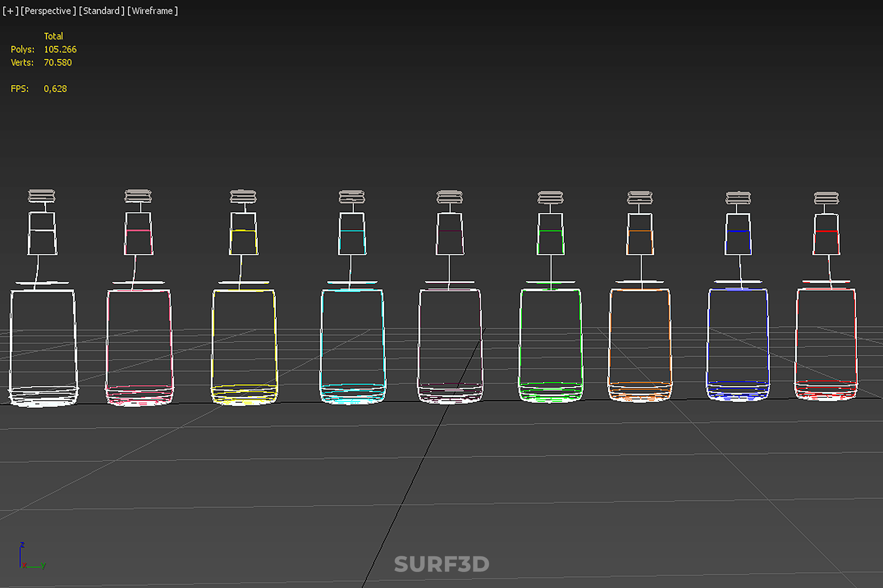Select the pink wireframe bottle body

tap(139, 347)
